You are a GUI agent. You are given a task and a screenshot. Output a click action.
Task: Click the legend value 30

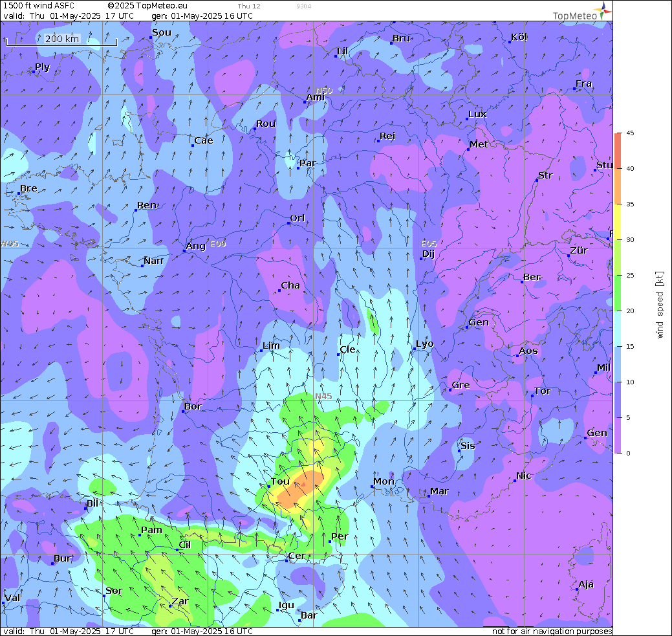pyautogui.click(x=630, y=240)
